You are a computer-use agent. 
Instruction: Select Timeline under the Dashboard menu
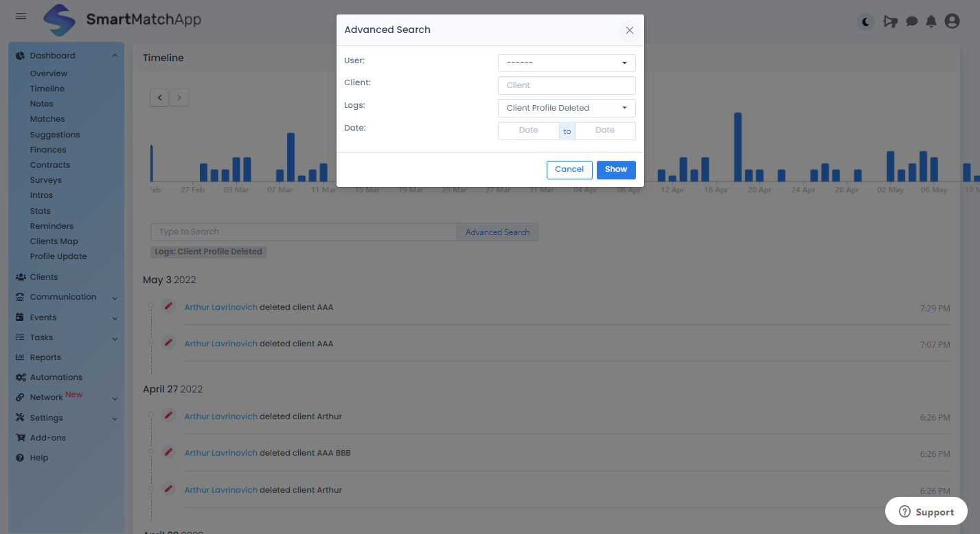47,88
